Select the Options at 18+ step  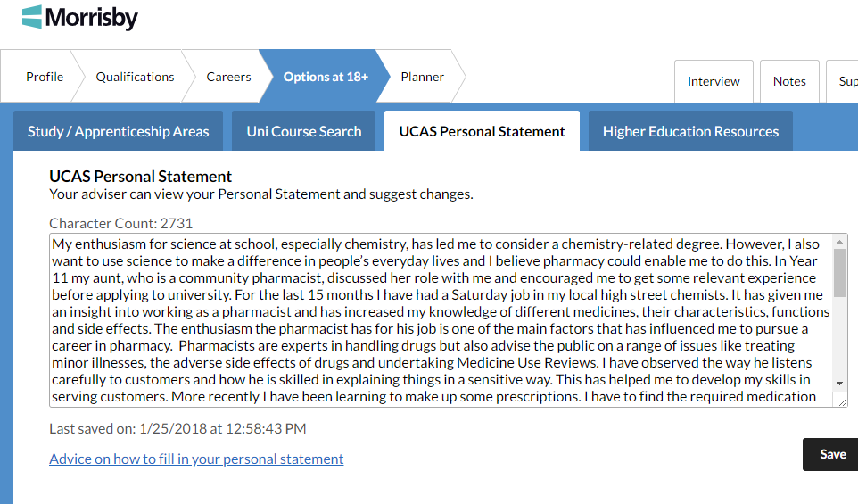pyautogui.click(x=326, y=77)
